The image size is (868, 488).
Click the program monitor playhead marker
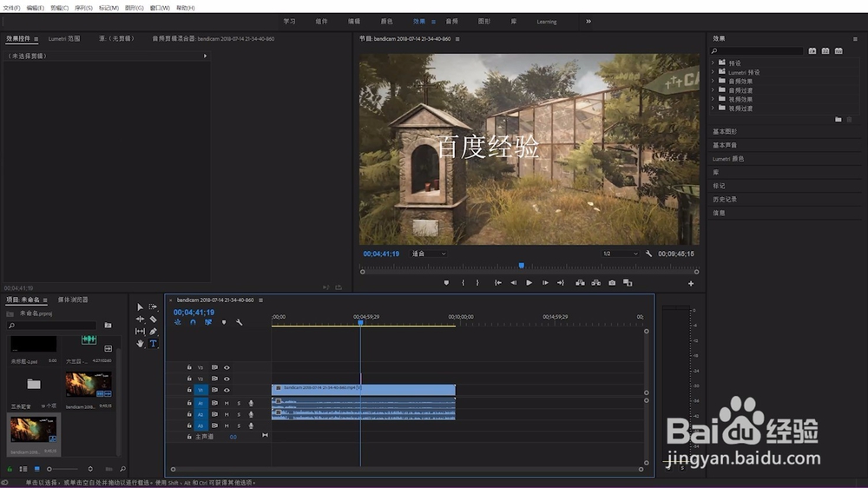coord(522,266)
